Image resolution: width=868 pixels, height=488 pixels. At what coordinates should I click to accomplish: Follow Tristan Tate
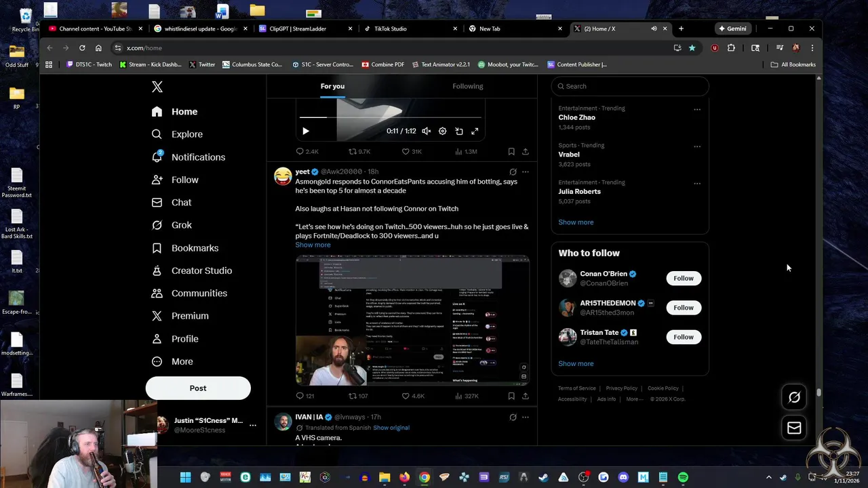pyautogui.click(x=684, y=337)
